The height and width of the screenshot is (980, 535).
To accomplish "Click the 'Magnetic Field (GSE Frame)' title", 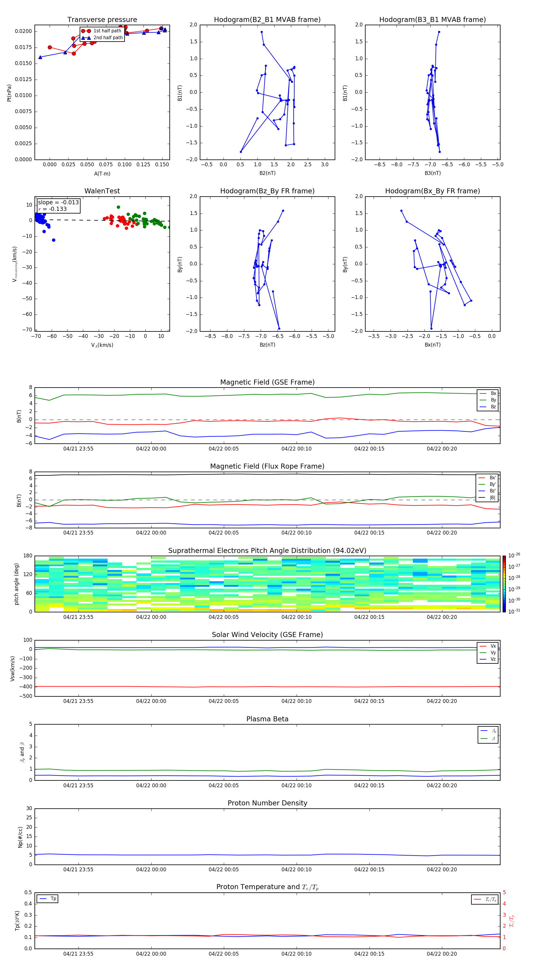I will [x=267, y=382].
